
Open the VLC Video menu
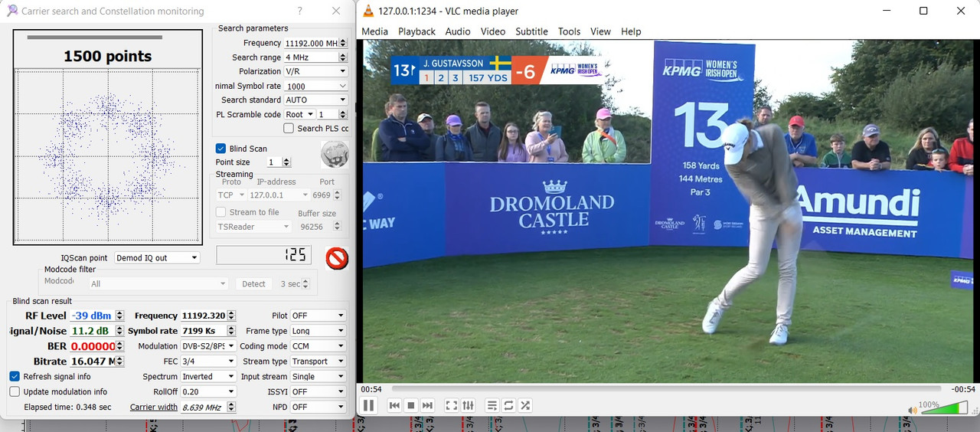(493, 31)
